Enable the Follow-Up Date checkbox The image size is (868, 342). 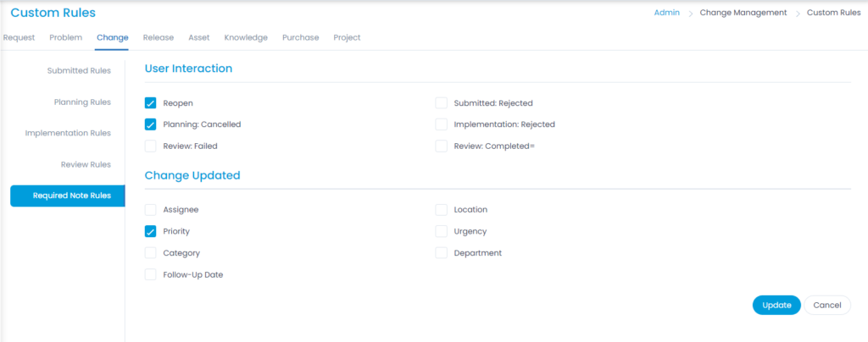click(x=151, y=274)
